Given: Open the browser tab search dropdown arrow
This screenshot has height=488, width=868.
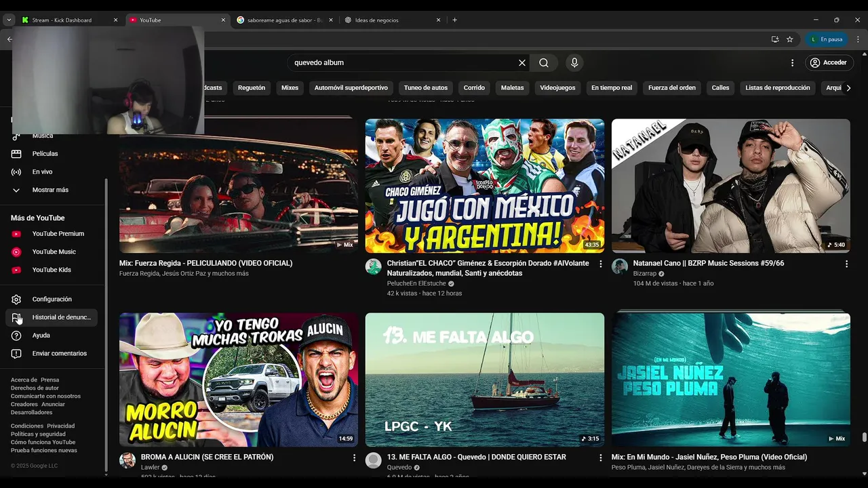Looking at the screenshot, I should (x=9, y=20).
